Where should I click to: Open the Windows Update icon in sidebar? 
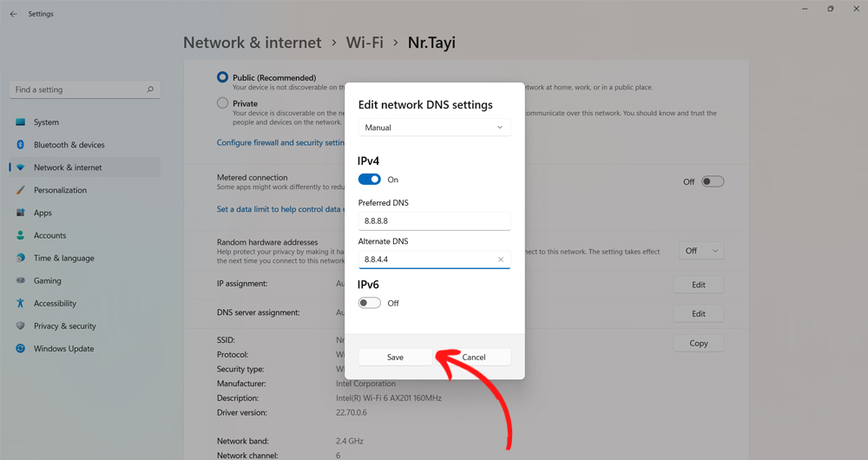click(20, 349)
